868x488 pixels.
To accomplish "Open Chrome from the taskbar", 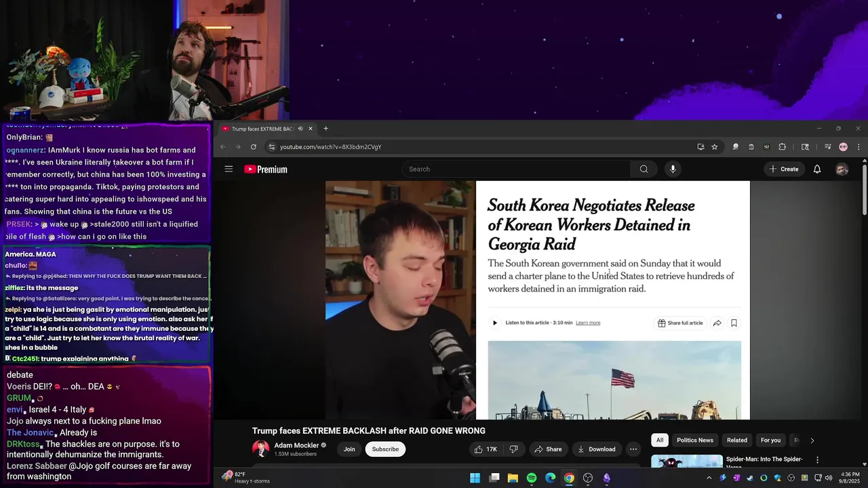I will (569, 478).
